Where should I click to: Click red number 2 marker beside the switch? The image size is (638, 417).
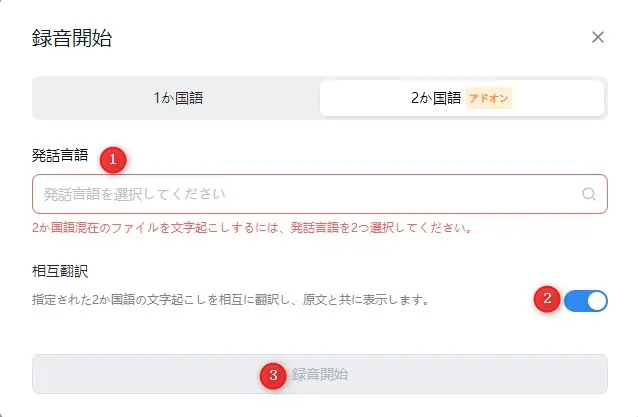[x=546, y=299]
